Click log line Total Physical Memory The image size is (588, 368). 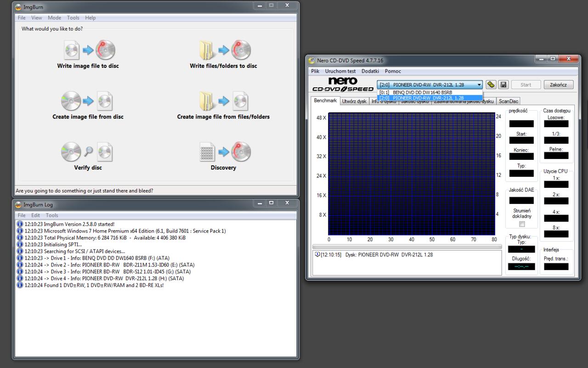click(x=105, y=238)
